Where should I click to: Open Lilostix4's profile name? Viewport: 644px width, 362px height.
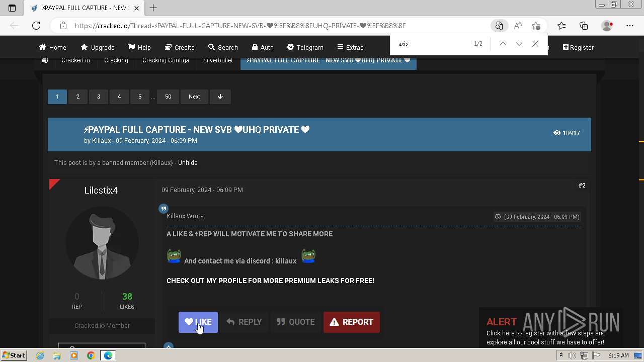pyautogui.click(x=101, y=191)
